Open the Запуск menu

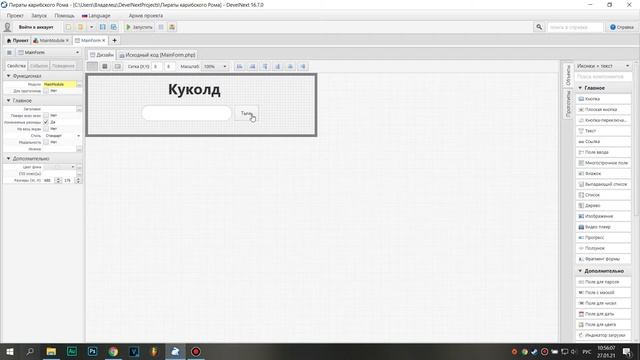39,16
